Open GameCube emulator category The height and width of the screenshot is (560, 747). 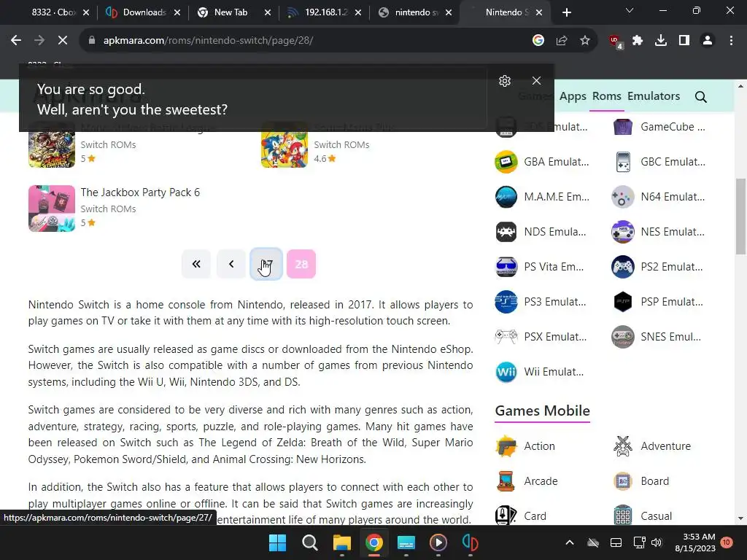click(x=659, y=127)
